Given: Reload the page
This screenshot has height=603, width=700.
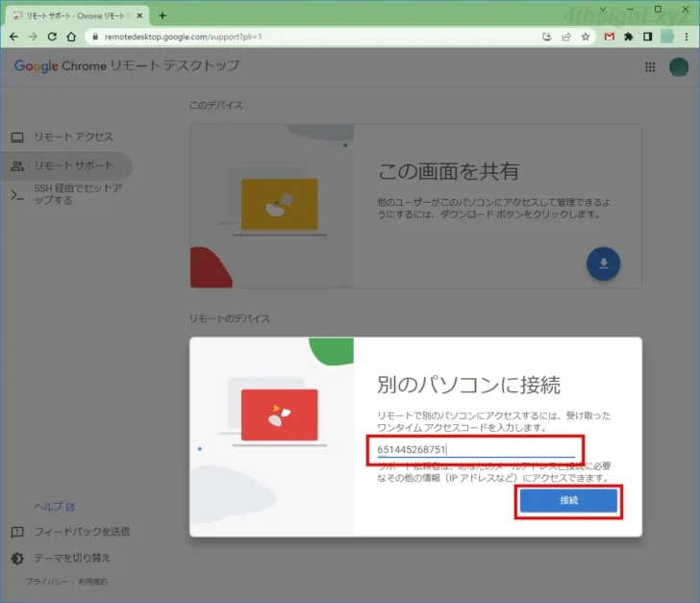Looking at the screenshot, I should [52, 37].
